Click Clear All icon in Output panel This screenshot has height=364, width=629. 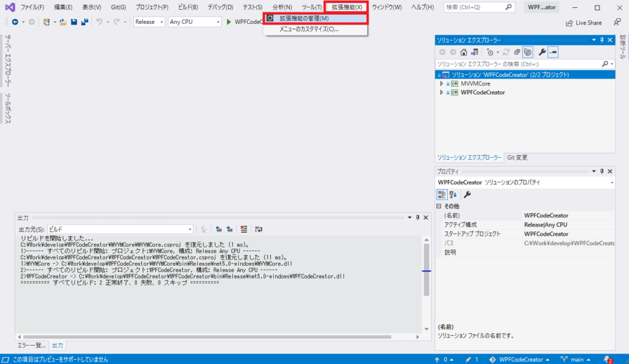[x=243, y=230]
